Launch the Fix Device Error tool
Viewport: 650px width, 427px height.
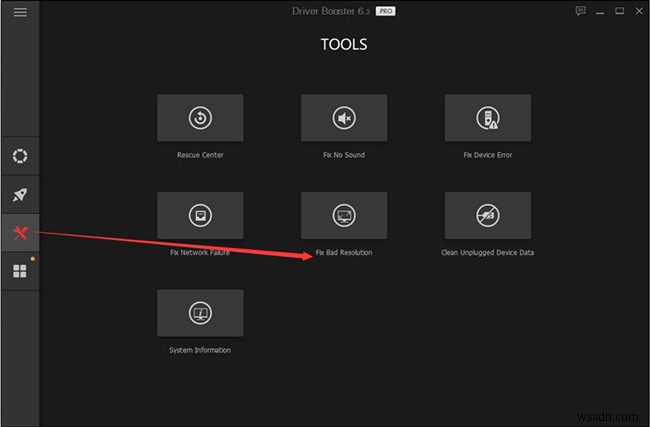(488, 118)
